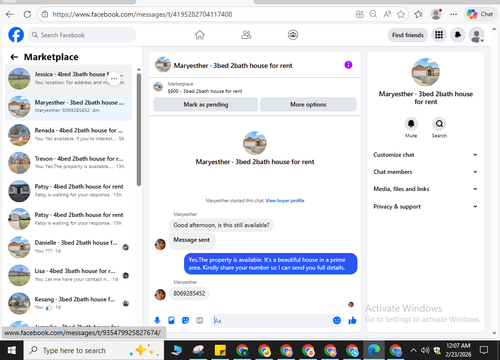Open Lisa 4bed 3bath house conversation
The height and width of the screenshot is (360, 500).
click(68, 275)
